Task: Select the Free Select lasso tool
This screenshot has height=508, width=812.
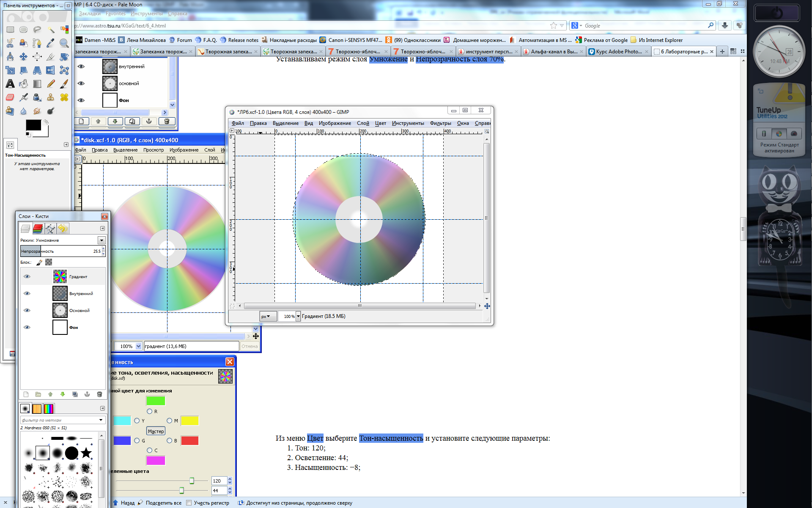Action: pyautogui.click(x=37, y=30)
